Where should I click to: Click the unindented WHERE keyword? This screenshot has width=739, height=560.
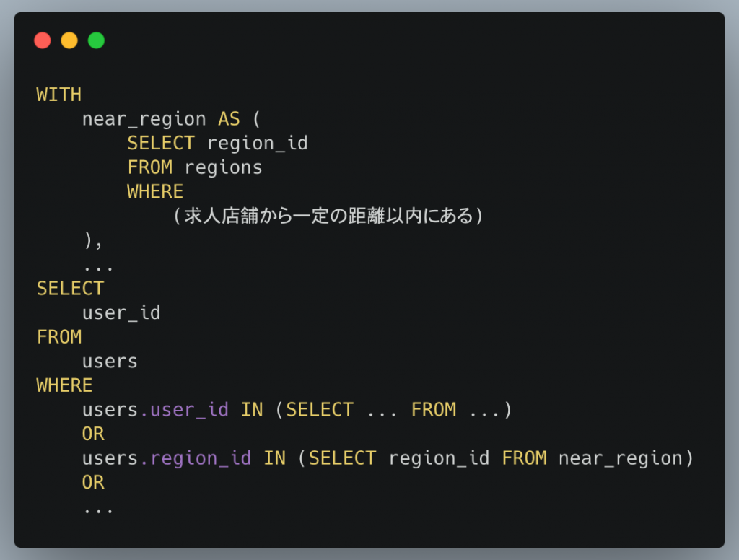click(x=64, y=385)
